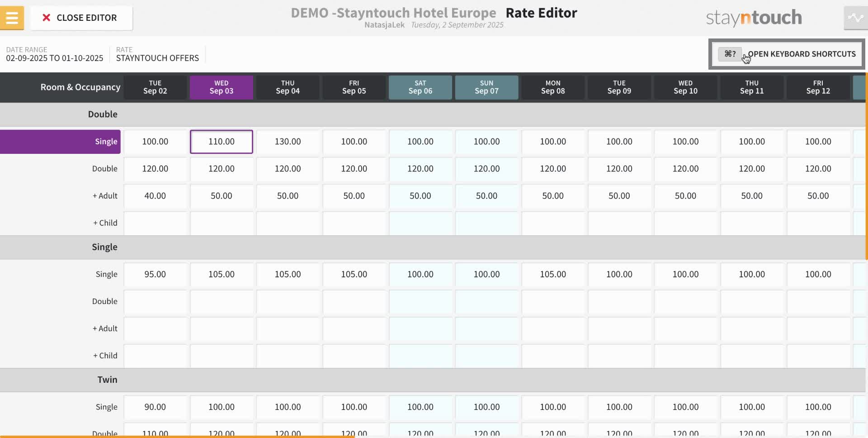Open keyboard shortcuts panel
This screenshot has height=438, width=868.
coord(787,54)
